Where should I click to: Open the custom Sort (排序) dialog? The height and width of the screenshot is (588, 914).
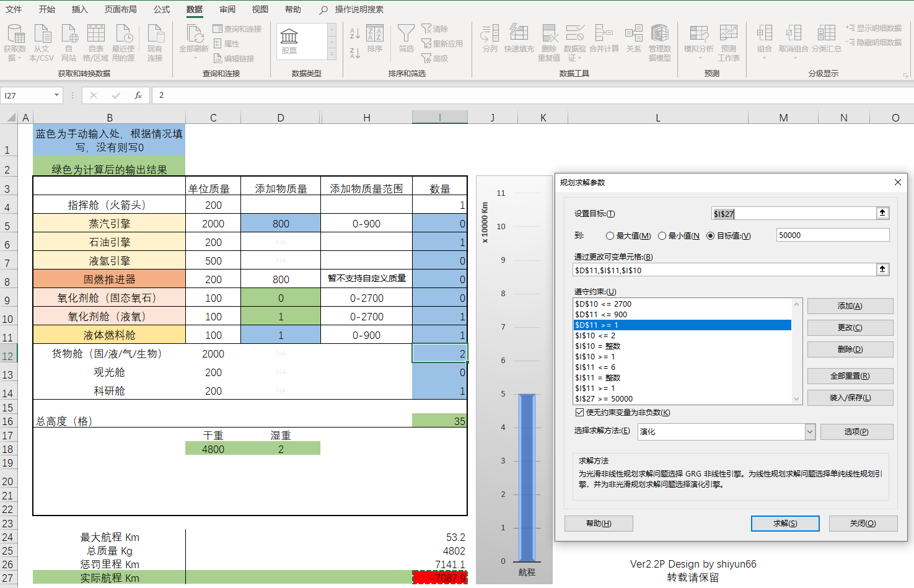375,38
